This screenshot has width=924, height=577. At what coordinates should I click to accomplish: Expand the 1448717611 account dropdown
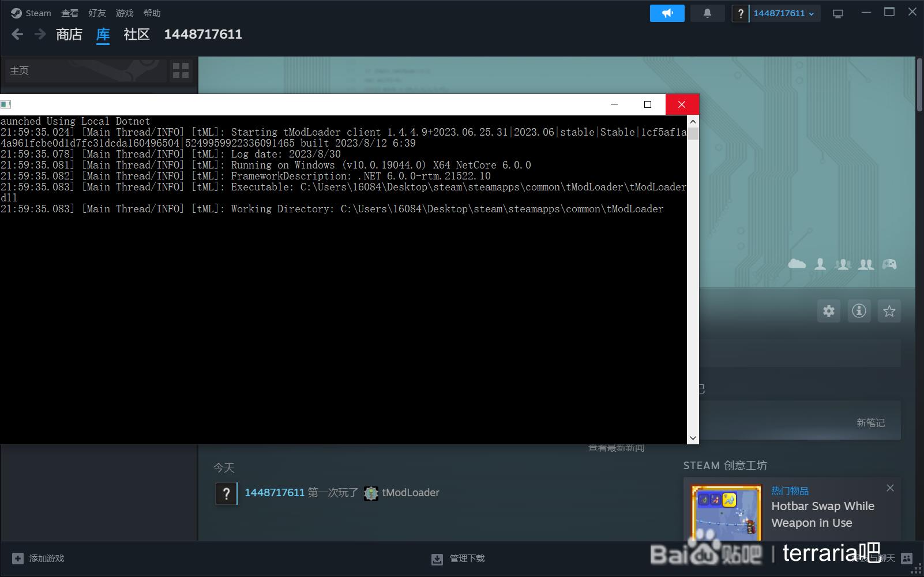click(783, 13)
